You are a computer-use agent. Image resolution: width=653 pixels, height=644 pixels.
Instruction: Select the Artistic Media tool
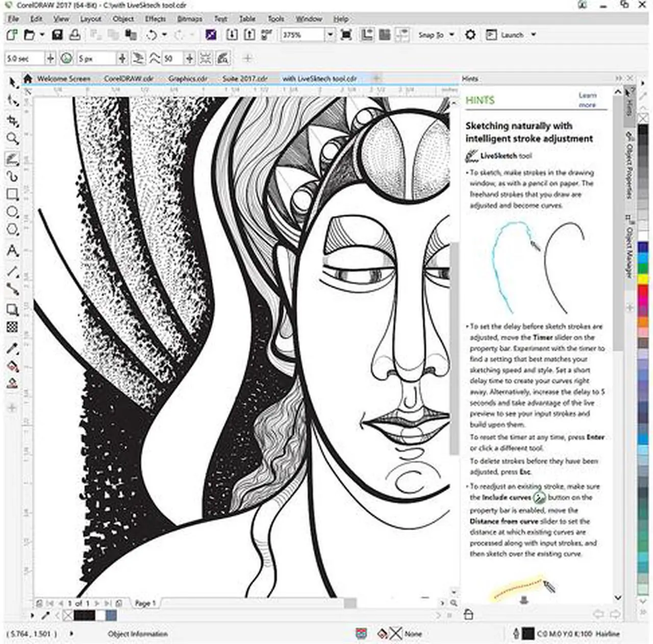(x=12, y=177)
